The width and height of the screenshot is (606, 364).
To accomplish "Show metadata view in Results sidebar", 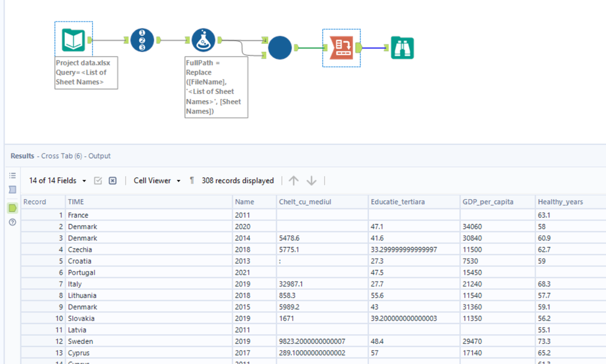I will click(x=12, y=190).
